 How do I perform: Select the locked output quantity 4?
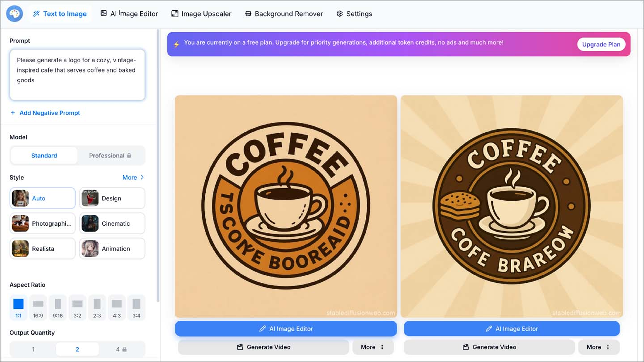tap(121, 349)
